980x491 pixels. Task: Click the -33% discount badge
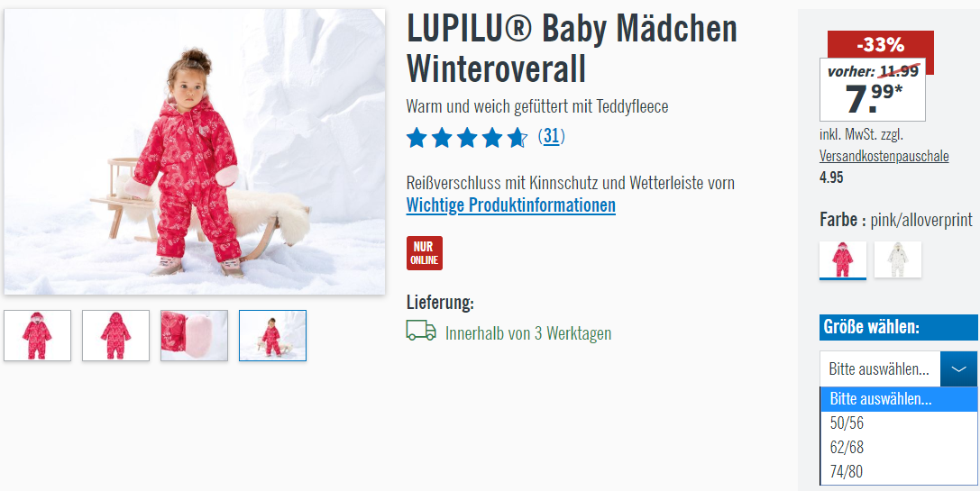(x=881, y=45)
